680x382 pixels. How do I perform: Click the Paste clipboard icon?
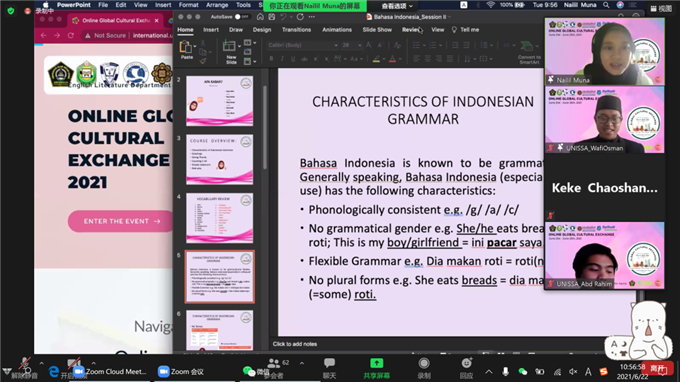click(x=186, y=46)
